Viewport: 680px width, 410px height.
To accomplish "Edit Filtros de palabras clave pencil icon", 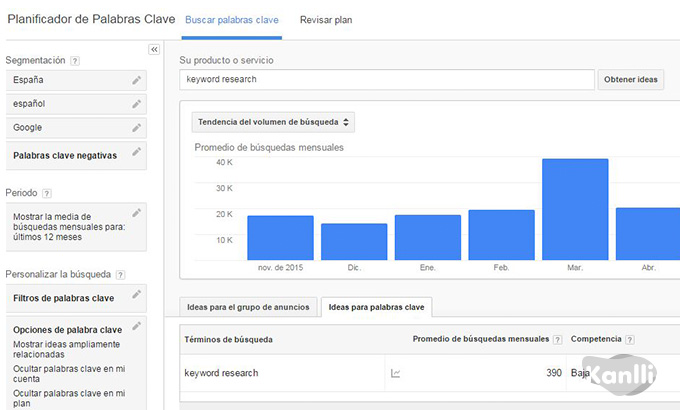I will click(137, 295).
